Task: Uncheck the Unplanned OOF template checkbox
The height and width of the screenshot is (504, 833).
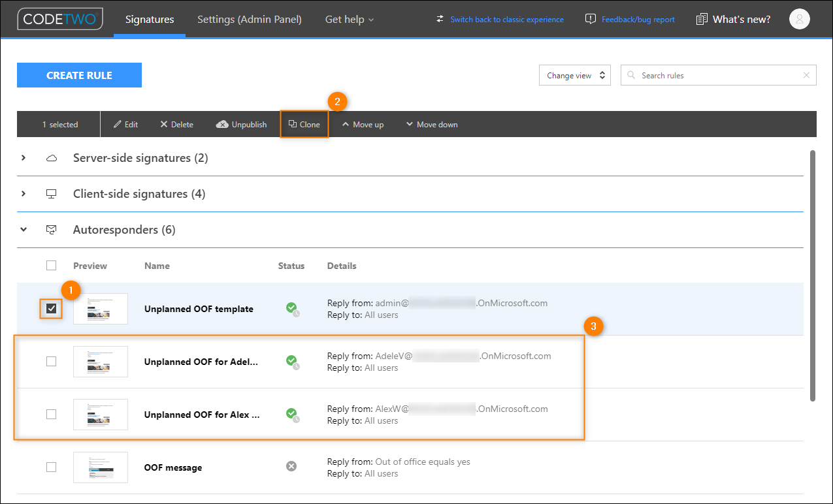Action: [x=51, y=308]
